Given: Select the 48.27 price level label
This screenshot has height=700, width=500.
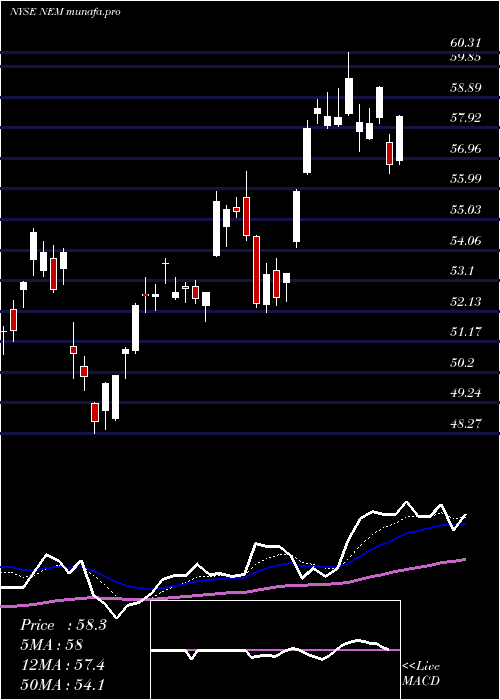Looking at the screenshot, I should point(466,424).
